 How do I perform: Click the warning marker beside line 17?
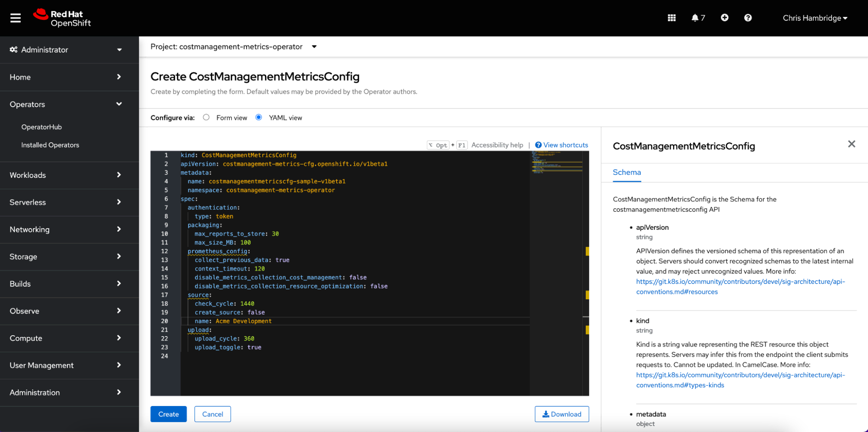[587, 295]
